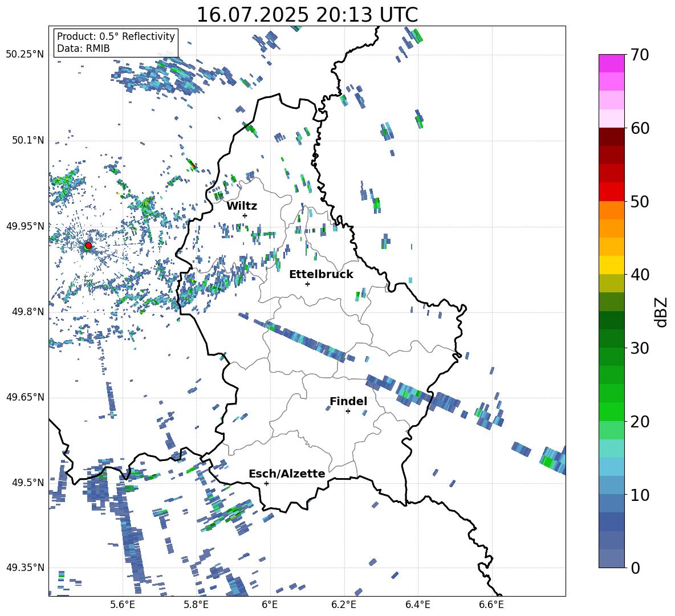Click the colorbar tick label 30
Viewport: 675px width, 616px height.
(x=640, y=348)
